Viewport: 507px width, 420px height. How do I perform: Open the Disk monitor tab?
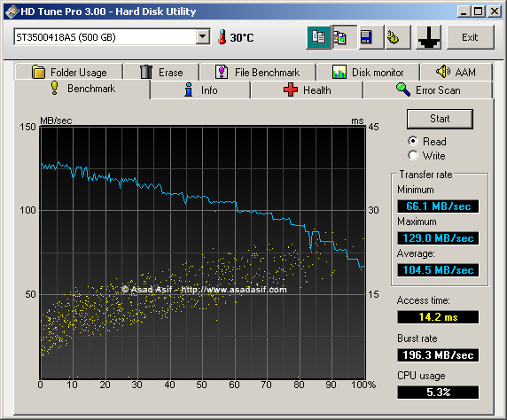click(368, 72)
